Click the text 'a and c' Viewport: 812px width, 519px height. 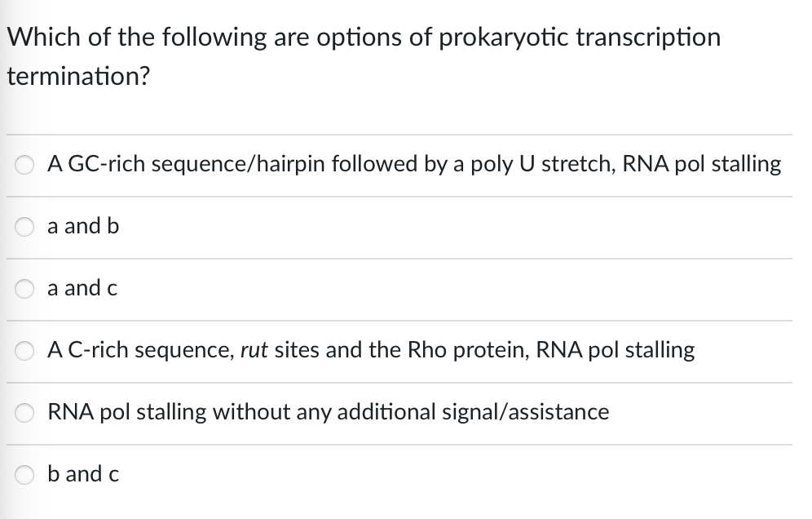82,288
